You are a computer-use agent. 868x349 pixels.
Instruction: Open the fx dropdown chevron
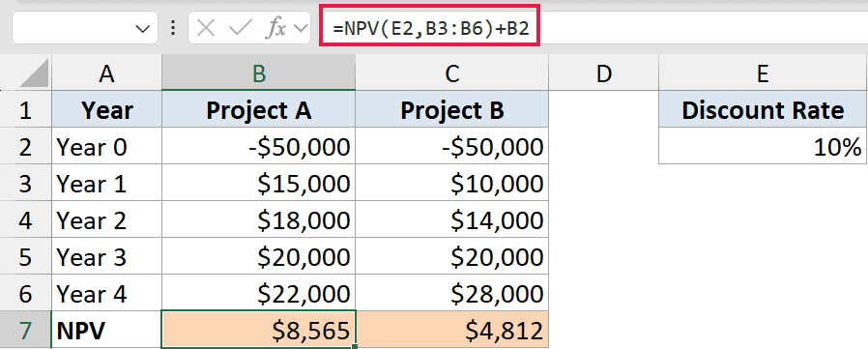[x=301, y=29]
